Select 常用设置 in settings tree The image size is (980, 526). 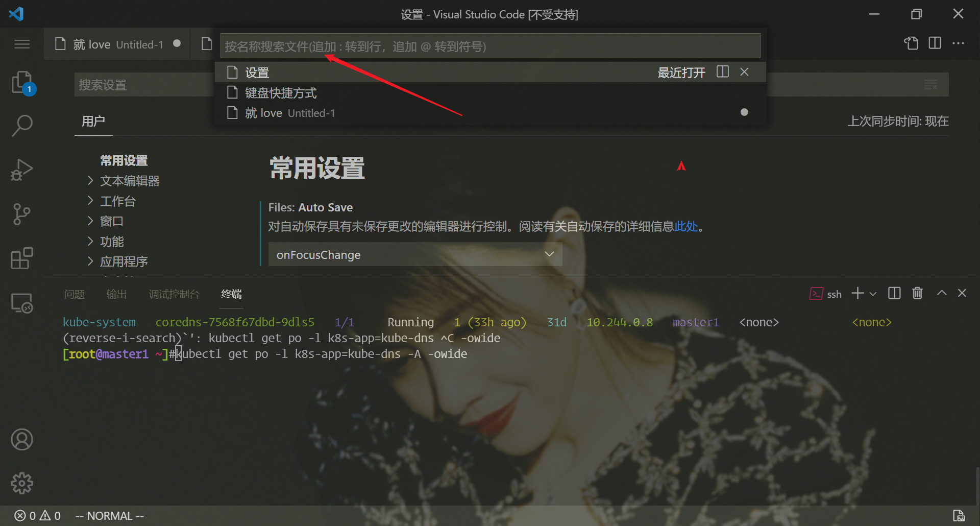(124, 161)
